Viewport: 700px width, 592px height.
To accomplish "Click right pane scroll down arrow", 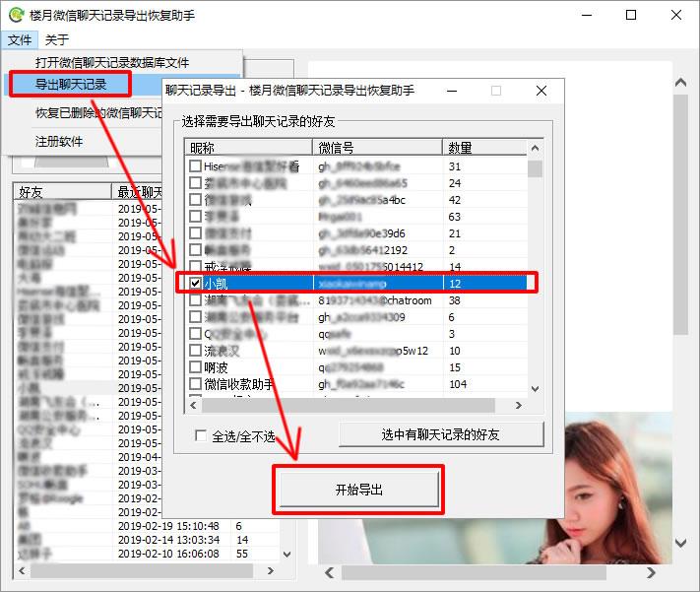I will [681, 544].
